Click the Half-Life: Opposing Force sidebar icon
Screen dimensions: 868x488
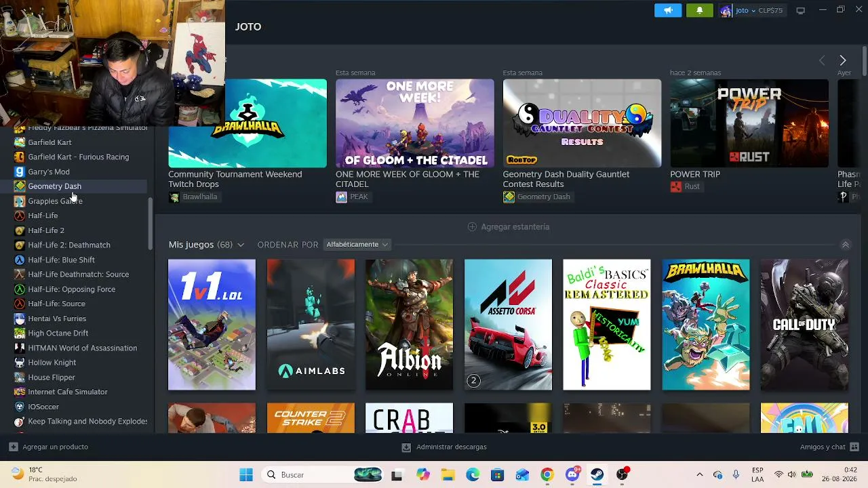20,289
